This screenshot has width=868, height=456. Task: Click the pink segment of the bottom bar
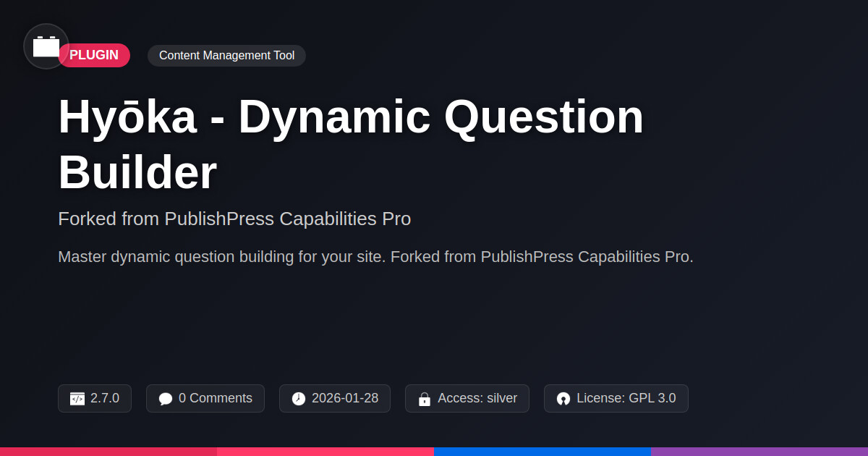click(325, 452)
